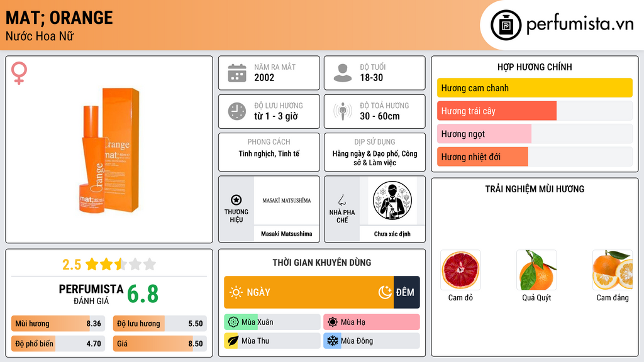Screen dimensions: 644x362
Task: Click the summer sun icon for Mùa Hạ
Action: point(333,322)
